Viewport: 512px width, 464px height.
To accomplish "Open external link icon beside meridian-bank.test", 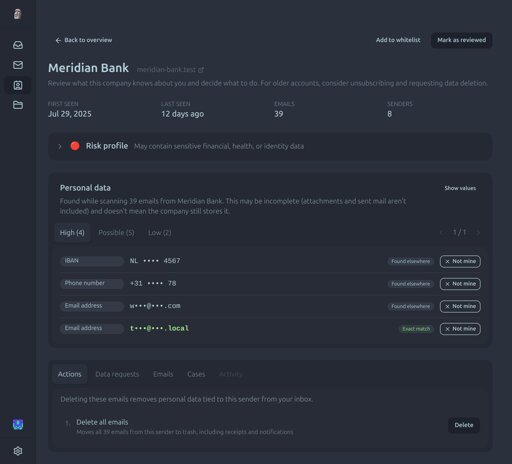I will point(201,70).
